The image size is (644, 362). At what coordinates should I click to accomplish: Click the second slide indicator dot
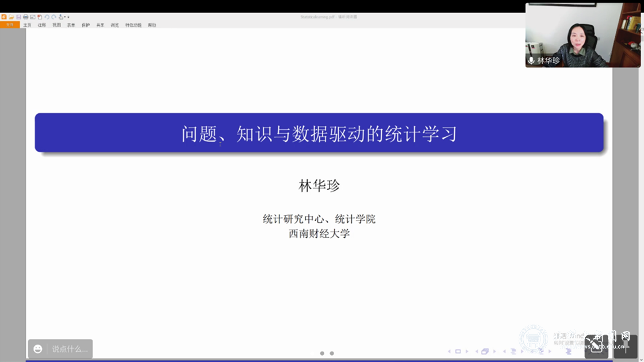[x=331, y=353]
